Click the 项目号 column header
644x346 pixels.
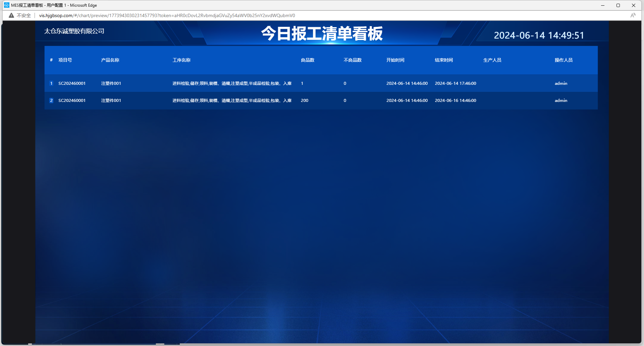click(x=65, y=60)
